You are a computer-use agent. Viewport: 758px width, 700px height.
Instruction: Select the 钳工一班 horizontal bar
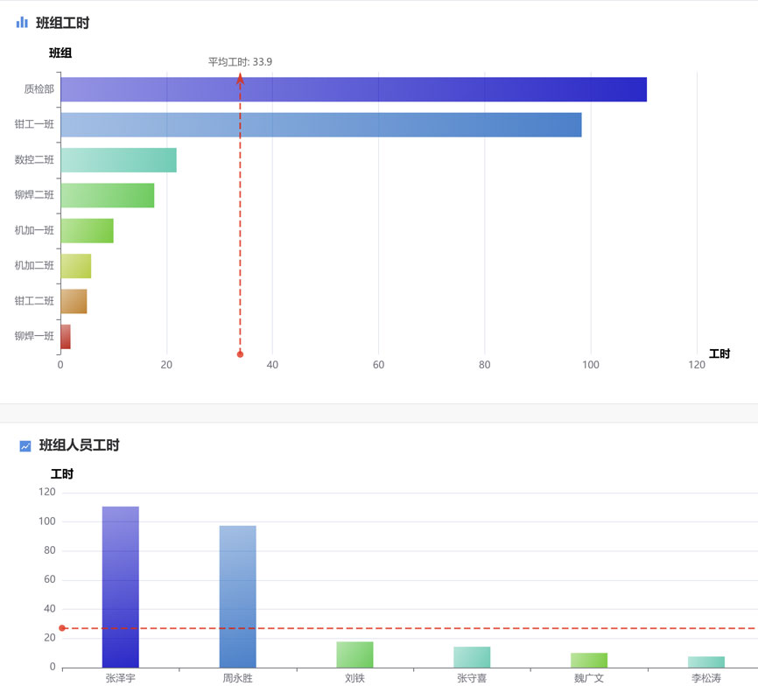[320, 125]
